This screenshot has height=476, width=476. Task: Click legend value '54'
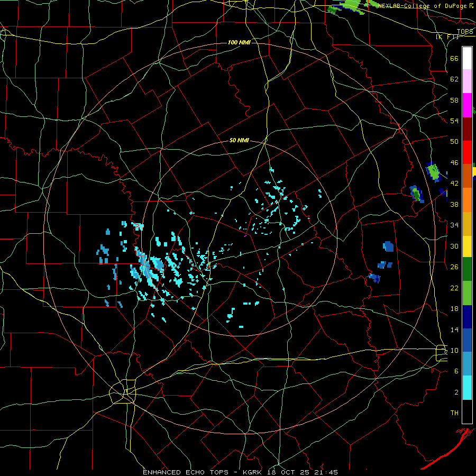coord(454,121)
